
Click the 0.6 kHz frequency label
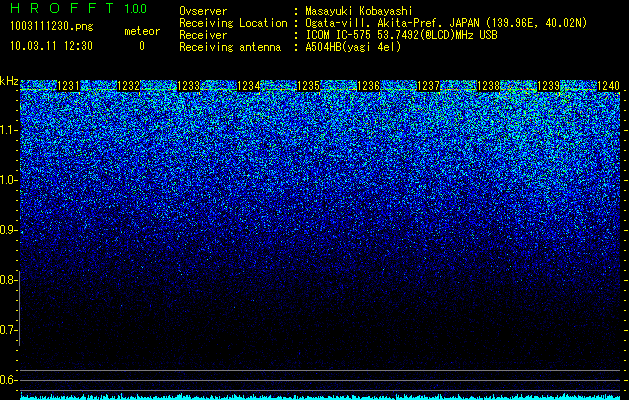[8, 380]
